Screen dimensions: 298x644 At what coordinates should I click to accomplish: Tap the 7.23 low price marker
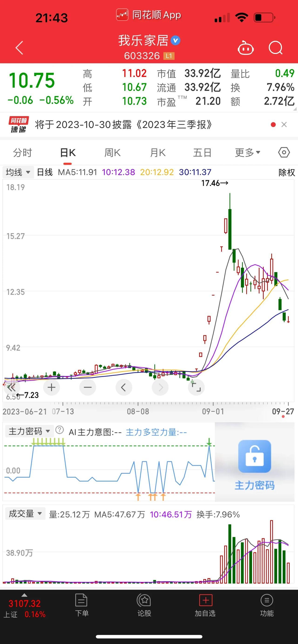tap(27, 395)
